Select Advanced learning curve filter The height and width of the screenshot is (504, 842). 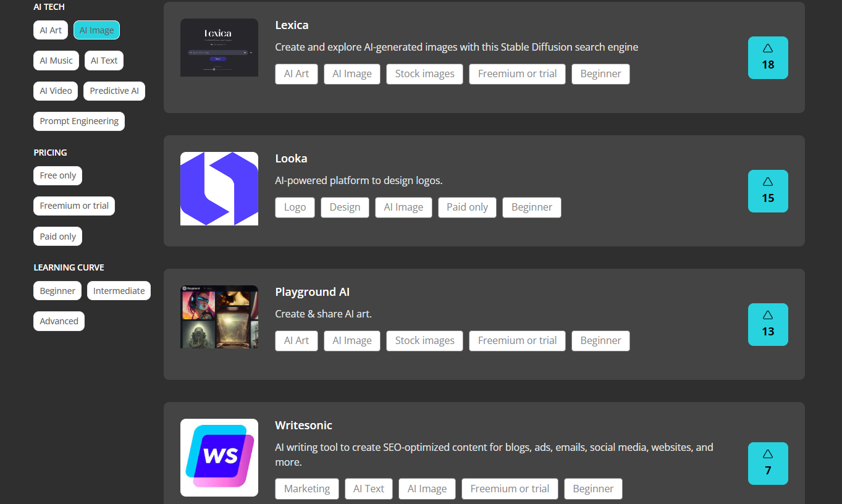click(x=59, y=321)
